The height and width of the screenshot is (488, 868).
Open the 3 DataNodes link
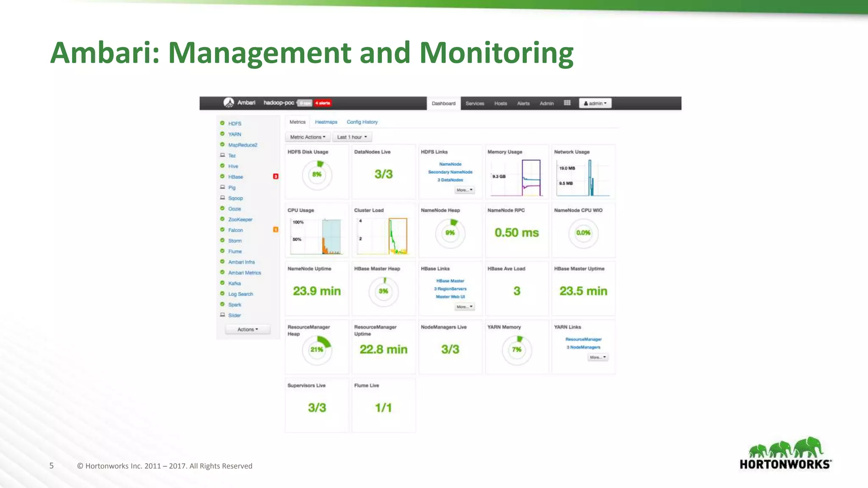(450, 180)
